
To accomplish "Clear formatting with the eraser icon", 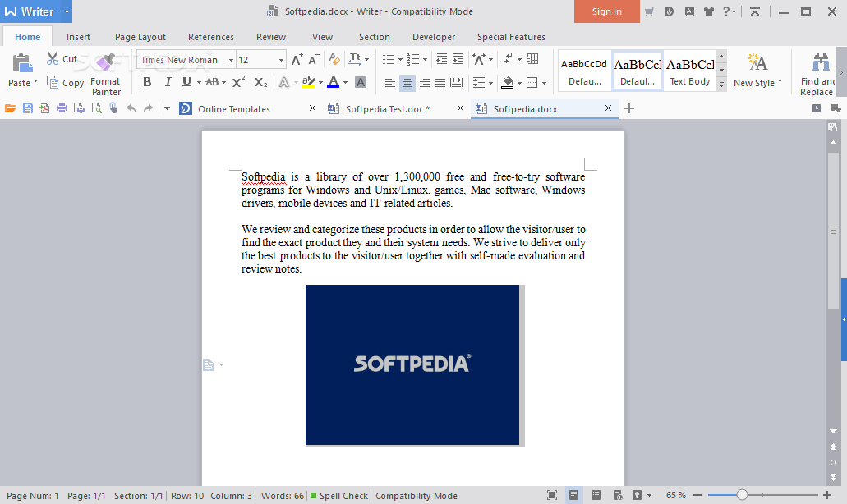I will [x=334, y=59].
